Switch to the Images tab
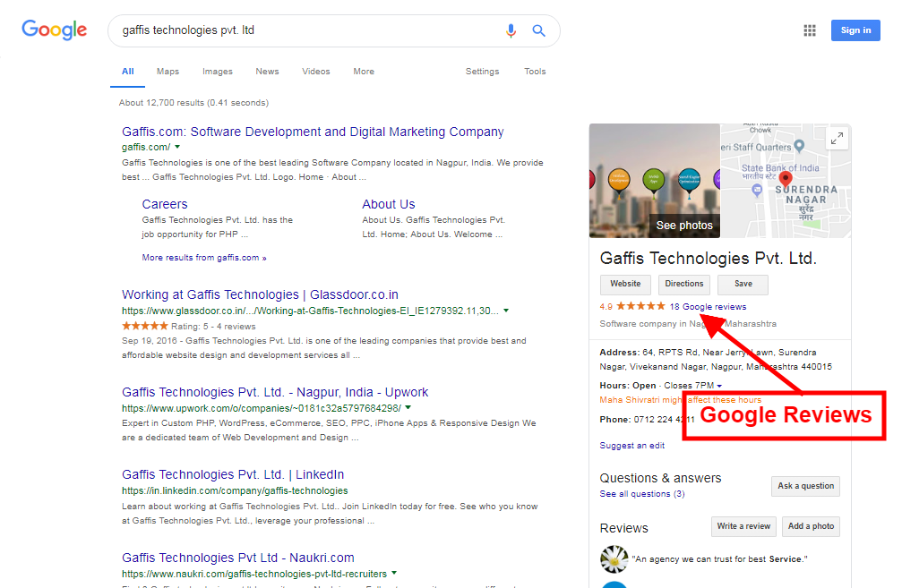Viewport: 902px width, 588px height. click(218, 72)
